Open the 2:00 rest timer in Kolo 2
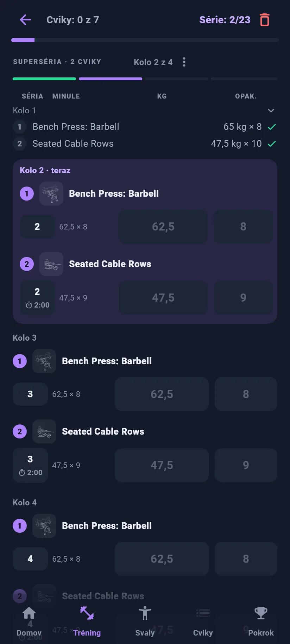Screen dimensions: 290x644 click(37, 305)
